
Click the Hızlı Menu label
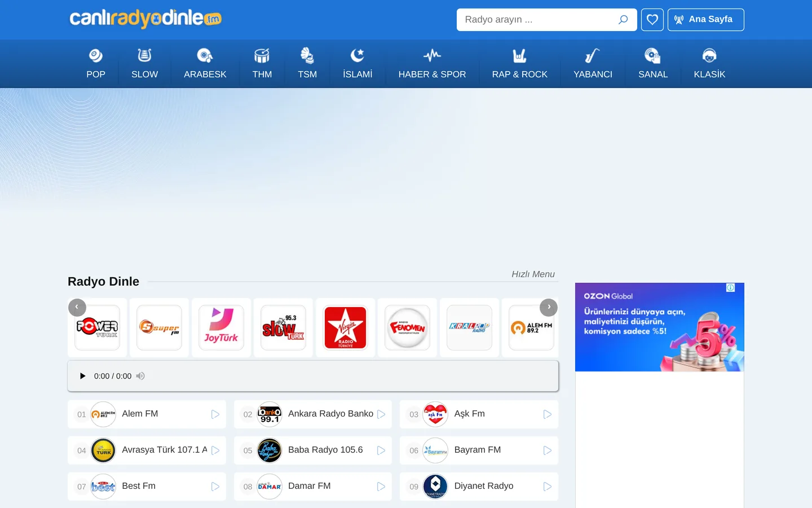tap(533, 274)
